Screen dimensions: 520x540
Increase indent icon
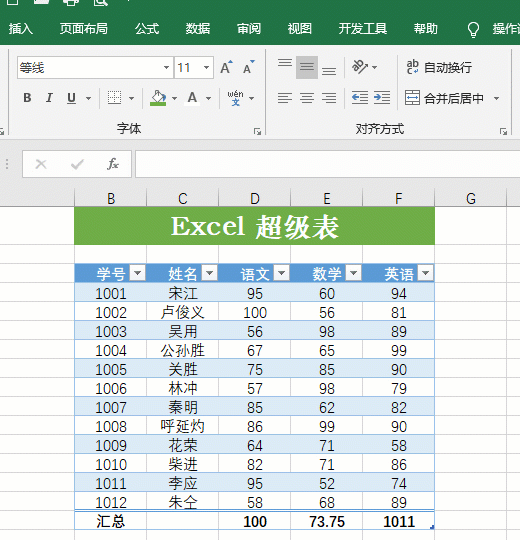tap(382, 98)
